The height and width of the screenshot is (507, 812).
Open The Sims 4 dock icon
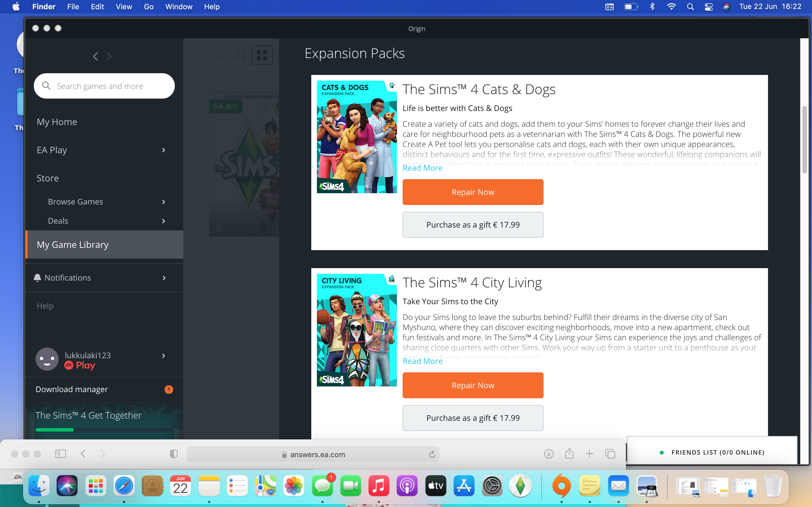(520, 486)
